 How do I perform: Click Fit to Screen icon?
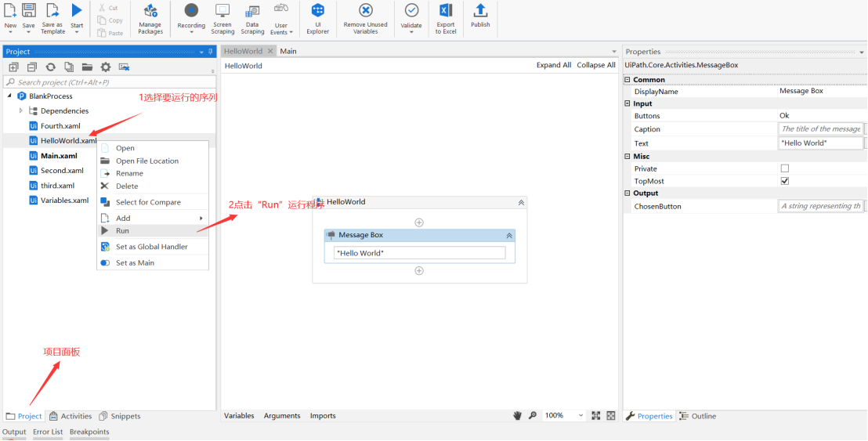(596, 416)
